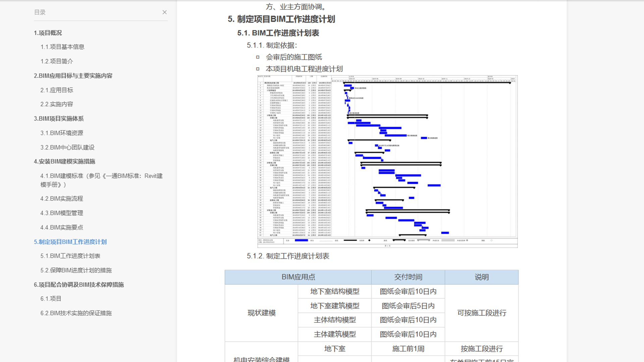
Task: Navigate to 2.1.应用目标
Action: click(57, 90)
